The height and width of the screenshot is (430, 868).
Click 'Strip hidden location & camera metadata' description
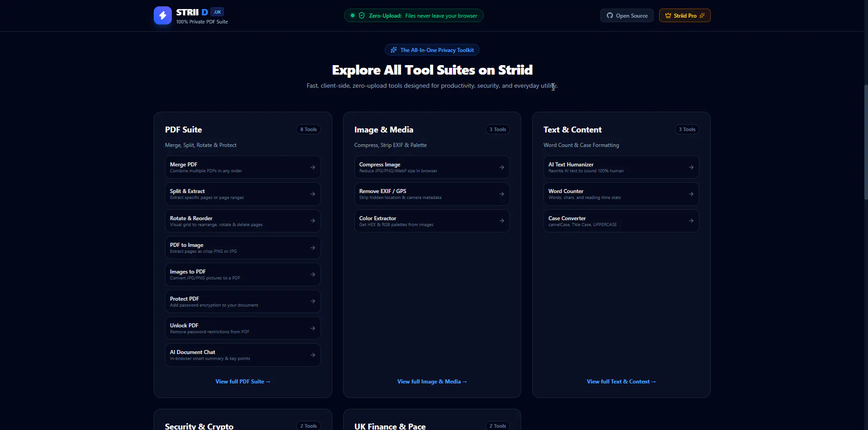(x=401, y=198)
